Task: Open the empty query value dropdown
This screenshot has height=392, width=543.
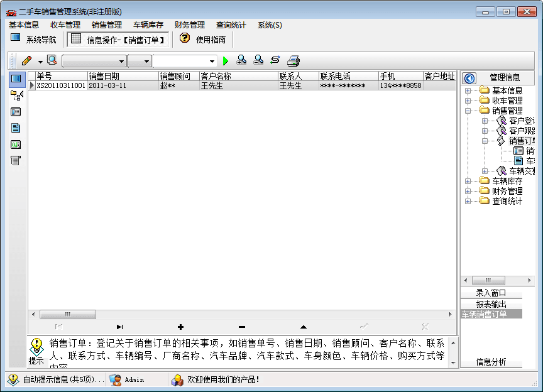Action: coord(212,61)
